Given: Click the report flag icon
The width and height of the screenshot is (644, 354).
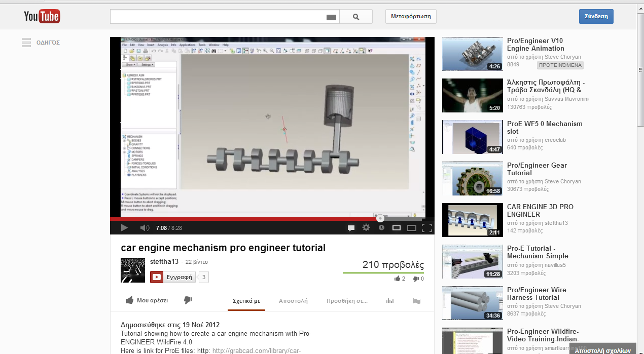Looking at the screenshot, I should [x=417, y=301].
